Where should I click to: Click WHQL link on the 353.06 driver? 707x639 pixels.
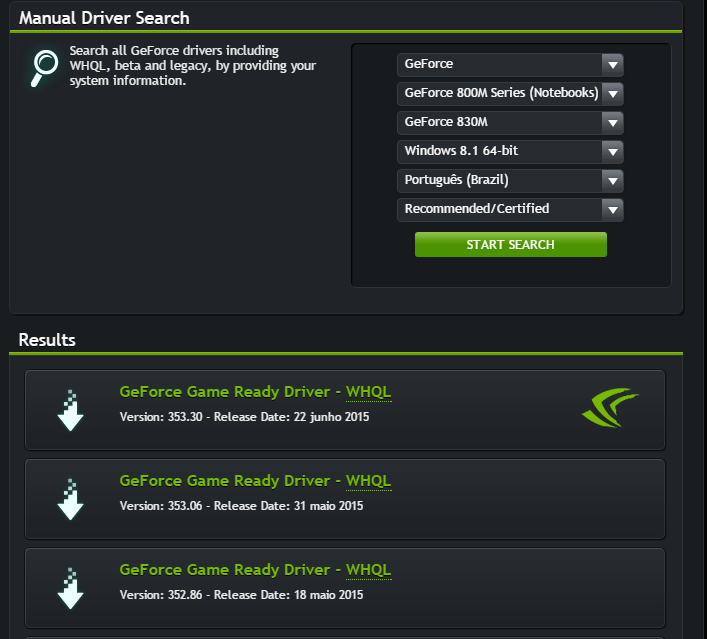(x=368, y=481)
